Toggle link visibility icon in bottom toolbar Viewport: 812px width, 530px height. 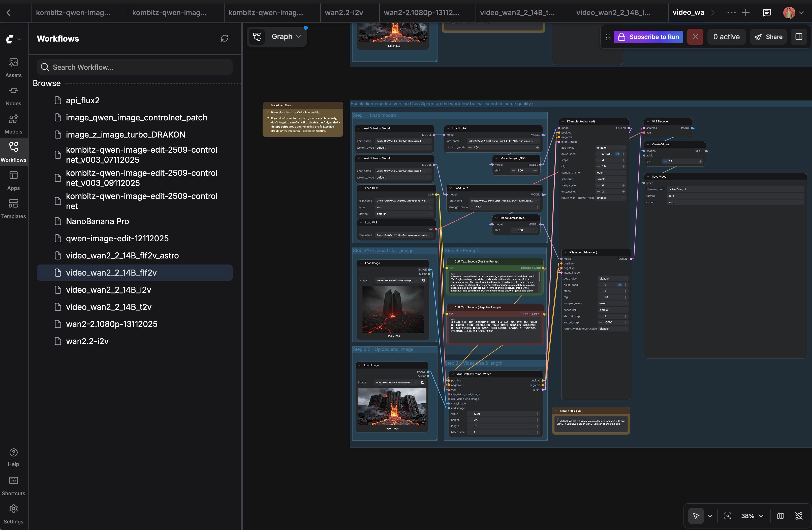point(798,516)
